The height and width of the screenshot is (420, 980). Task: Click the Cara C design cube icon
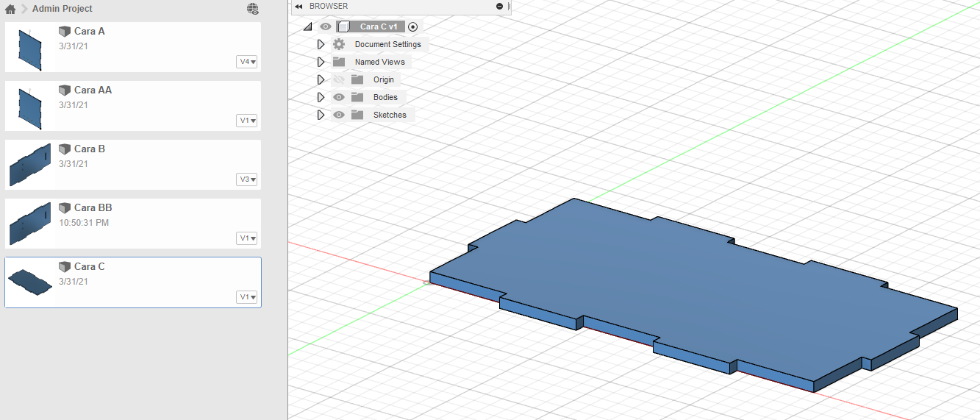pyautogui.click(x=64, y=266)
